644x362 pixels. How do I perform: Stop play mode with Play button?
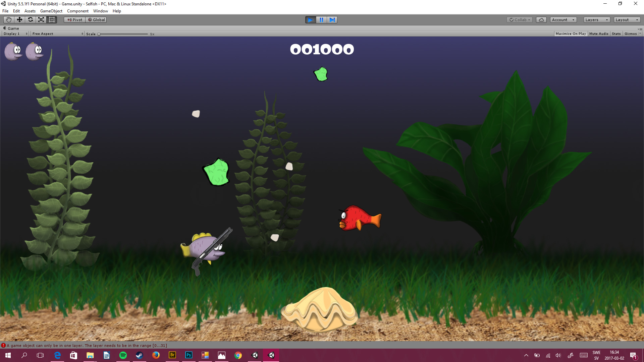pyautogui.click(x=311, y=20)
